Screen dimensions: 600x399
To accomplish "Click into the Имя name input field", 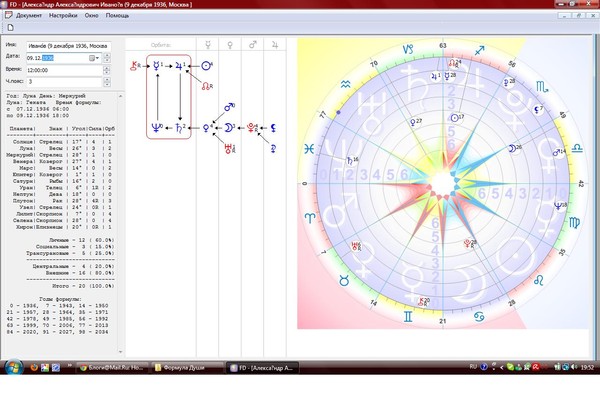I will (x=69, y=46).
